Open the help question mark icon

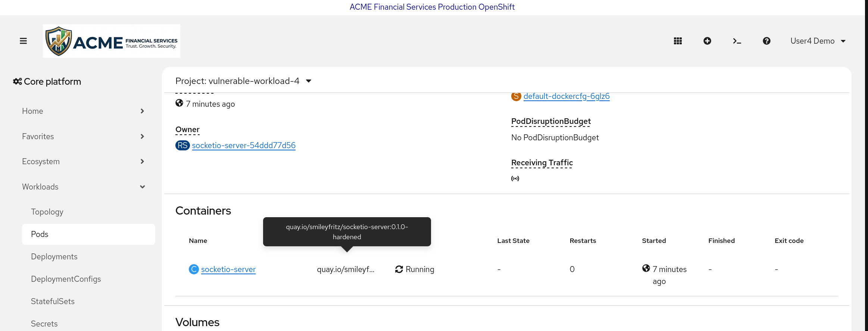click(x=766, y=41)
